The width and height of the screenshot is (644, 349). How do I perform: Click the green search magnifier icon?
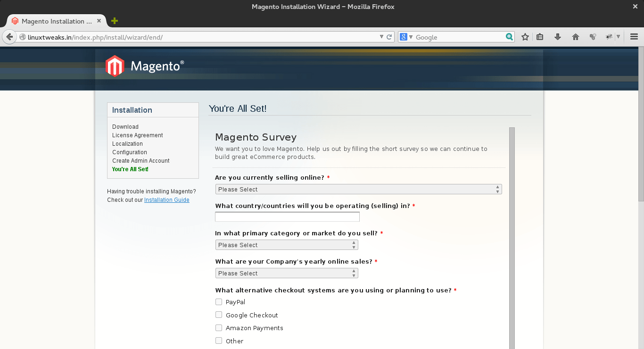click(x=509, y=37)
